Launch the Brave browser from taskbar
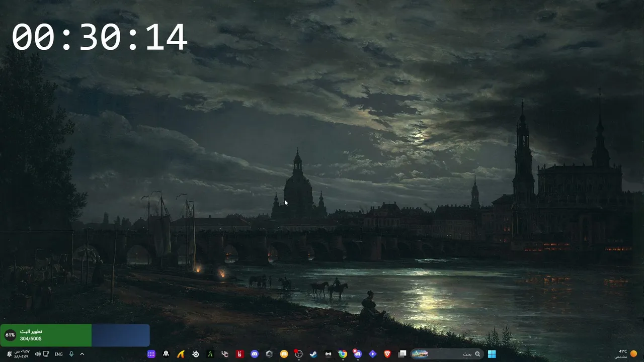Viewport: 644px width, 362px height. coord(387,354)
